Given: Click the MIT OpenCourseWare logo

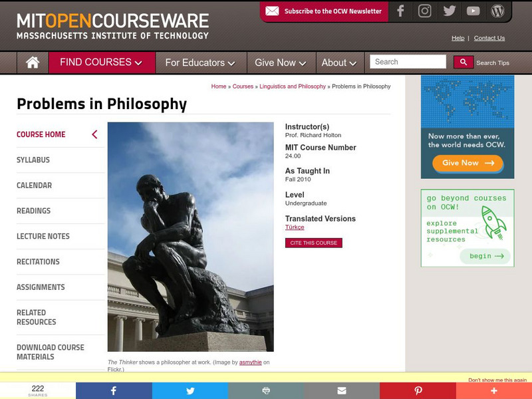Looking at the screenshot, I should click(x=112, y=26).
